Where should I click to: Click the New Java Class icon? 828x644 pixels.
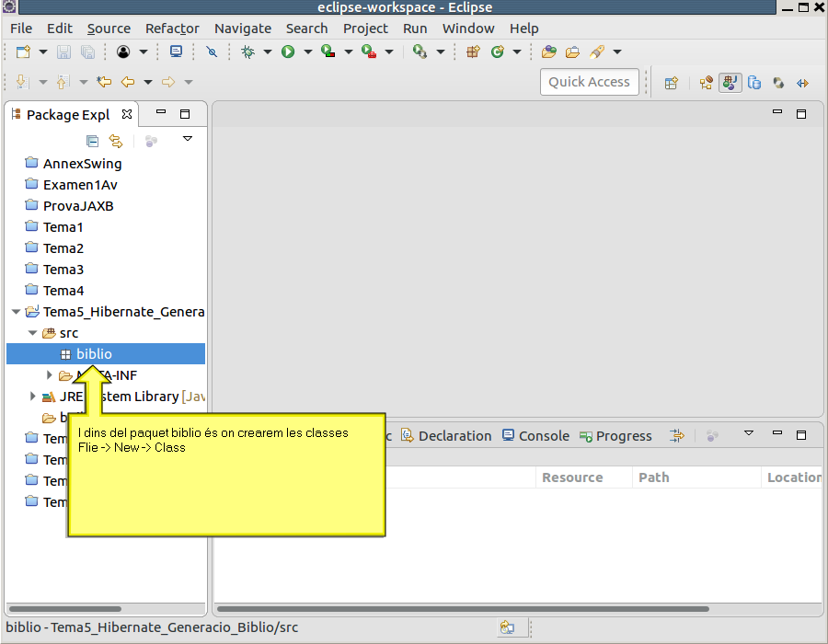[x=498, y=52]
